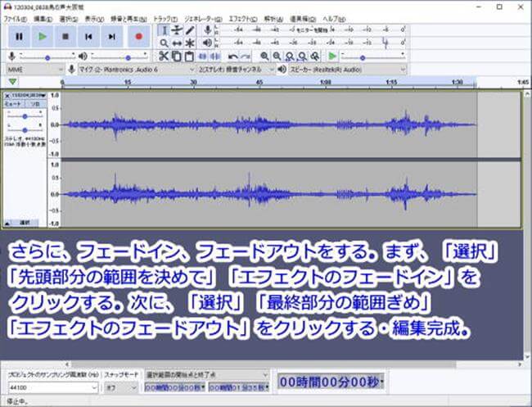
Task: Stop playback with the Stop button
Action: [x=65, y=36]
